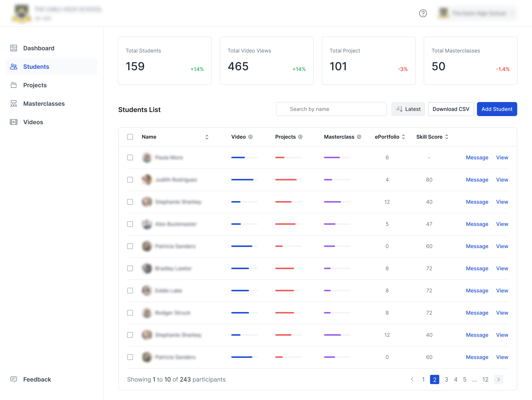This screenshot has height=400, width=532.
Task: Click the Projects folder icon in sidebar
Action: tap(14, 85)
